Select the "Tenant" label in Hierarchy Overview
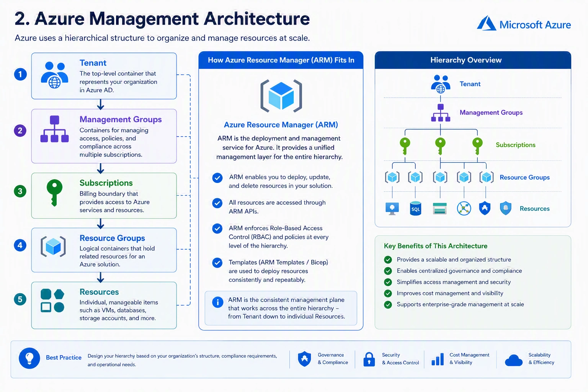Image resolution: width=588 pixels, height=392 pixels. pyautogui.click(x=470, y=84)
